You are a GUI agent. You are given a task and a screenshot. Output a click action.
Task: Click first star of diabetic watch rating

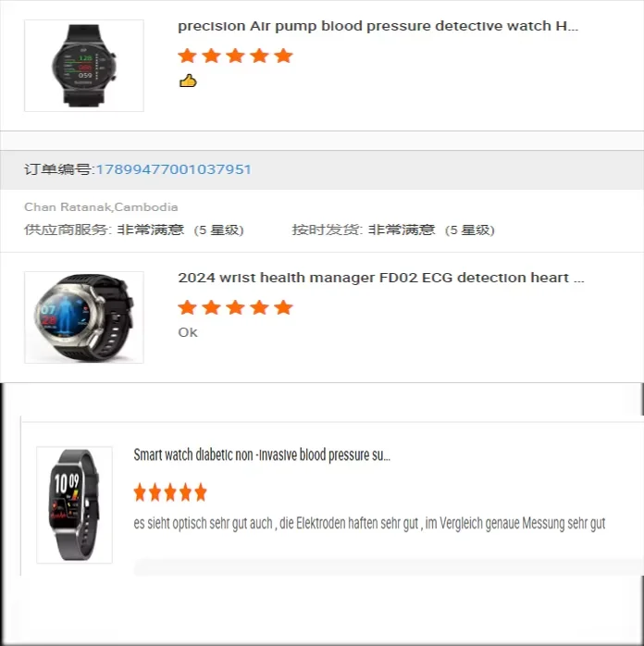coord(140,492)
